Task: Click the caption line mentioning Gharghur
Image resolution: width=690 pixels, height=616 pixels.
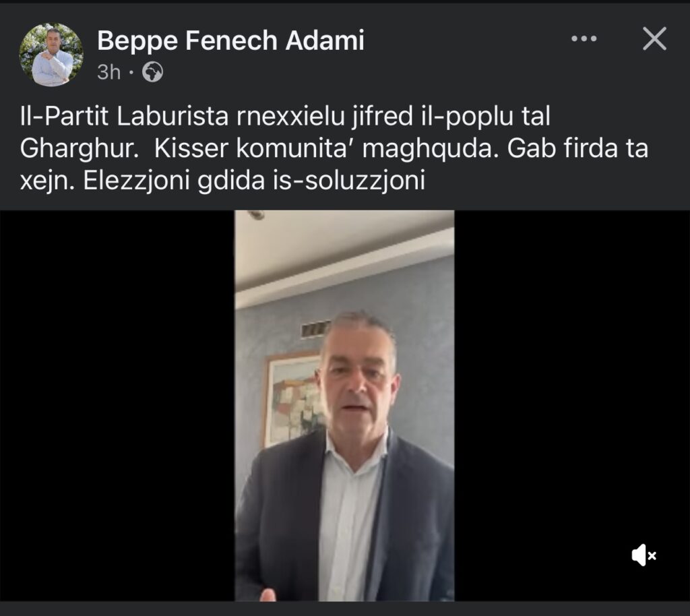Action: [334, 149]
